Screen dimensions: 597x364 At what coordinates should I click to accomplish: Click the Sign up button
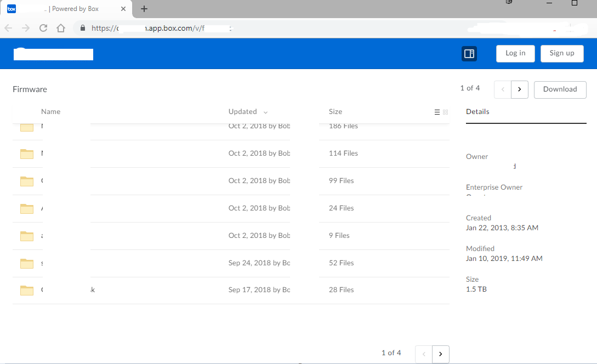pos(562,53)
